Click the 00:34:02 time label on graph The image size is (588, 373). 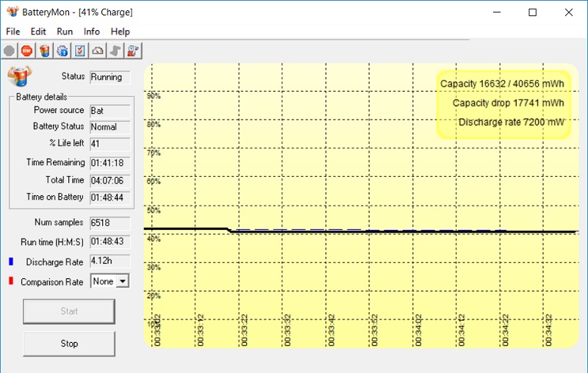point(418,330)
